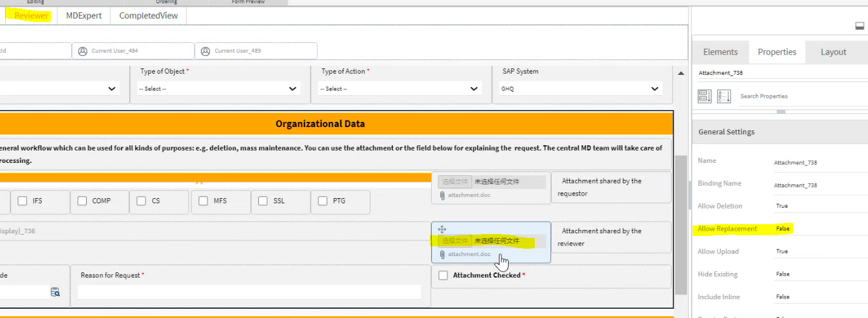This screenshot has width=868, height=318.
Task: Click the dock panel icon above Properties
Action: pos(859,26)
